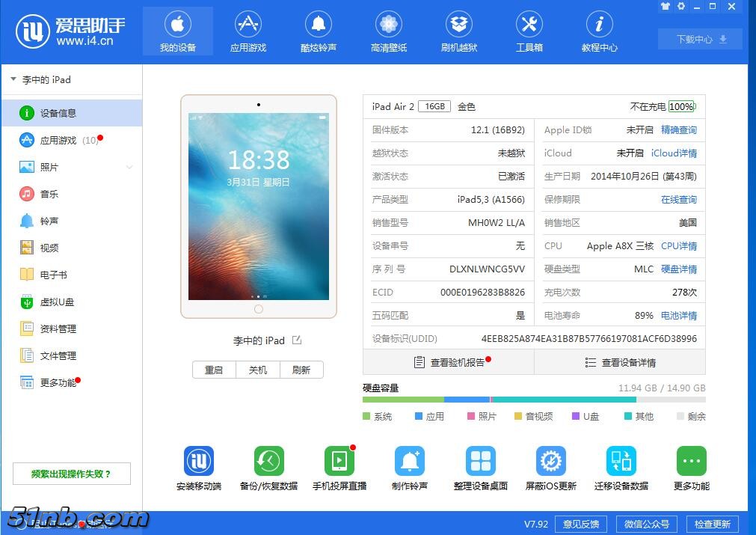Click the 查看验机报告 button
Image resolution: width=756 pixels, height=535 pixels.
click(449, 362)
